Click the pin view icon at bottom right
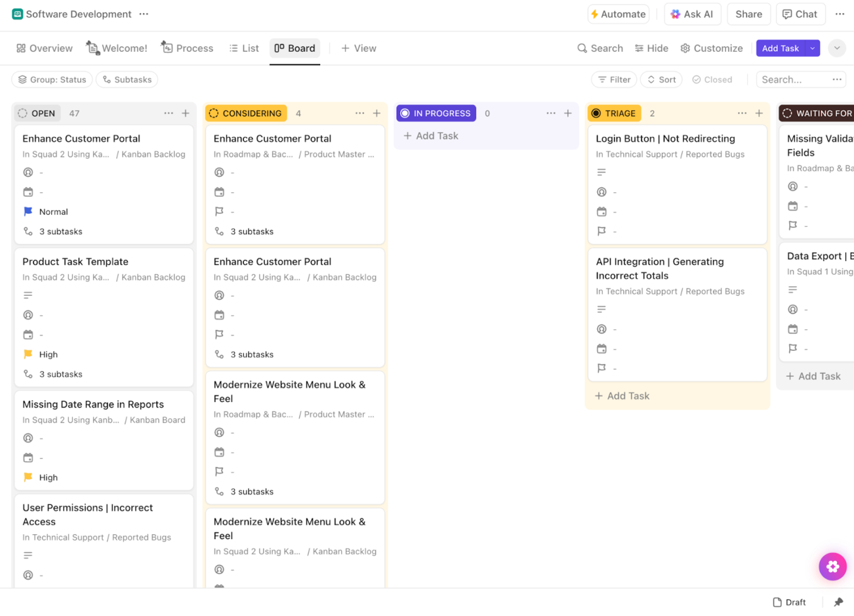 tap(838, 602)
